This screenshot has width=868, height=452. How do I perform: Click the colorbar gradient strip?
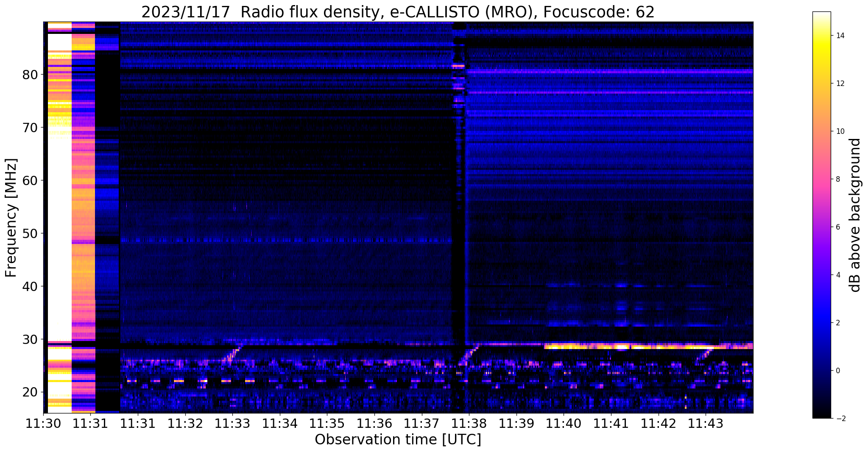coord(821,215)
